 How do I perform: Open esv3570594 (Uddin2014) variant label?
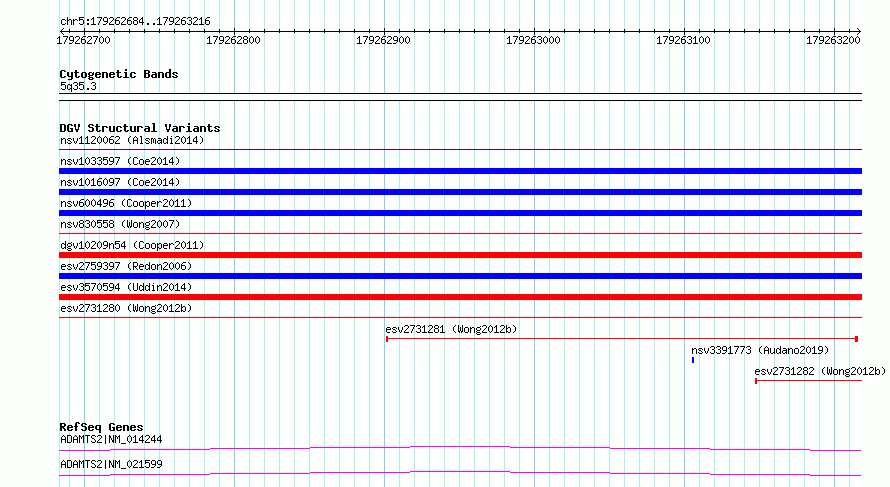(126, 287)
